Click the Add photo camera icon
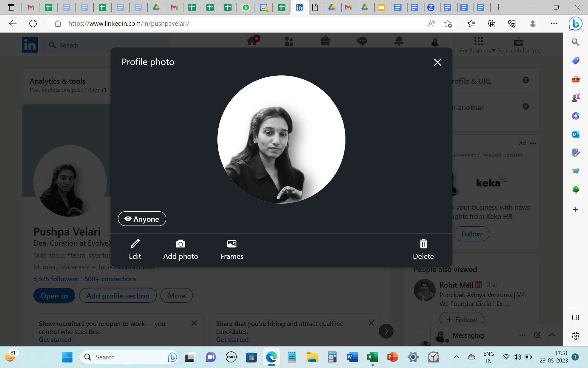 point(181,244)
